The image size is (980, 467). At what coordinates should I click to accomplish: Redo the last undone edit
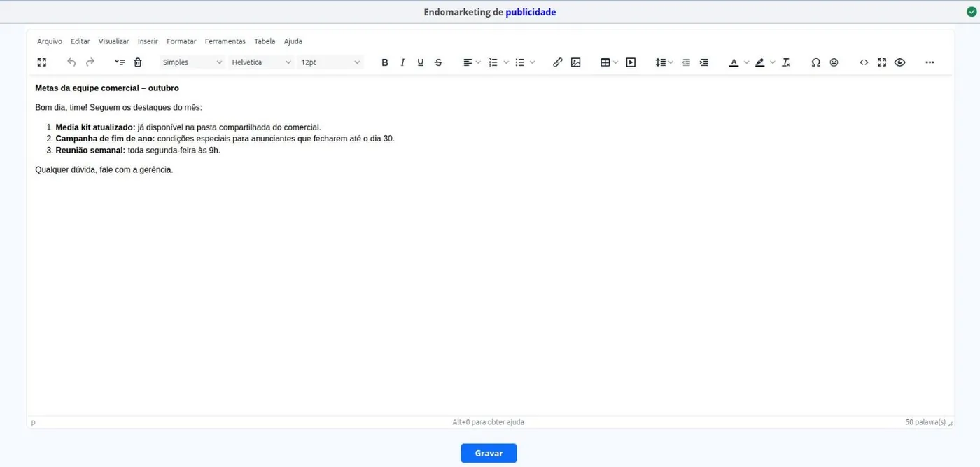pos(90,62)
